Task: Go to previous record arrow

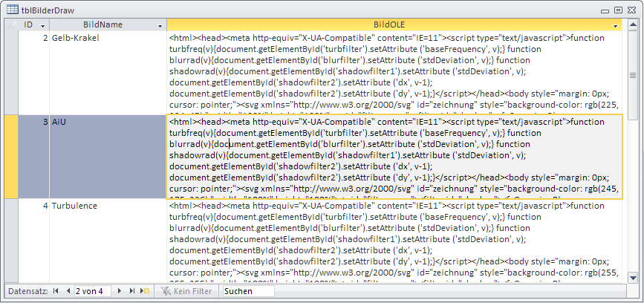Action: pos(68,291)
